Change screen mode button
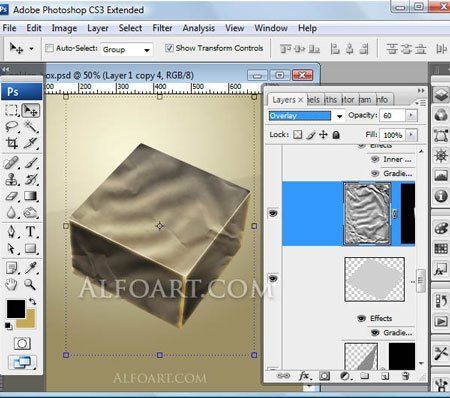The width and height of the screenshot is (450, 398). pos(22,362)
